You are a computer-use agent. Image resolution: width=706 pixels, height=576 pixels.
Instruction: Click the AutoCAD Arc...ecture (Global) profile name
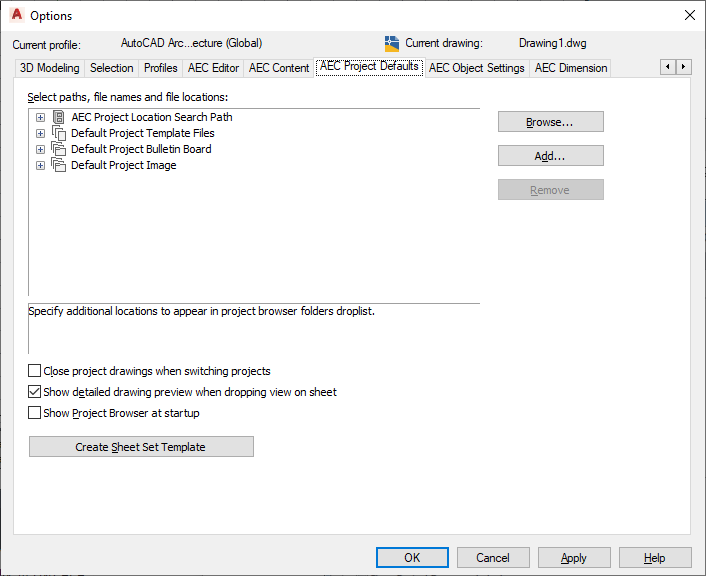point(191,43)
